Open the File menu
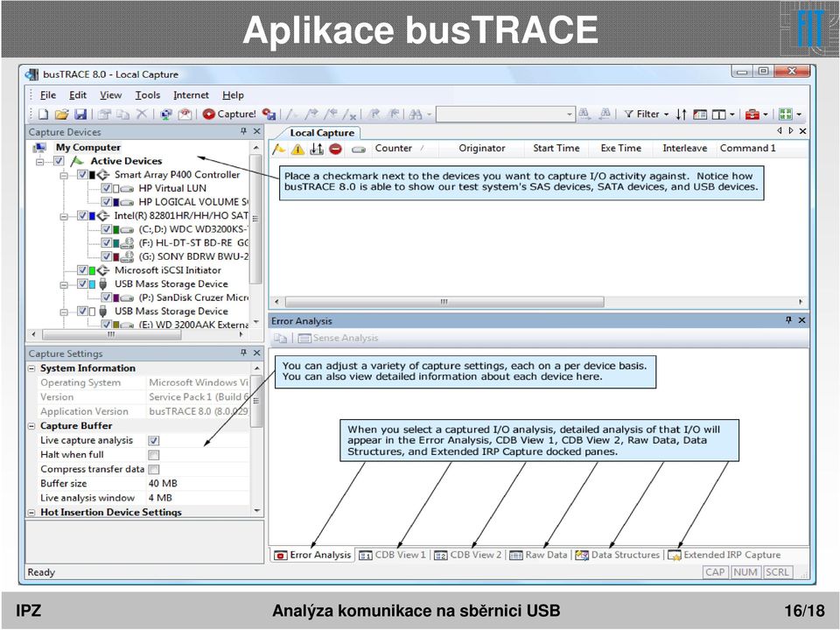Viewport: 840px width, 630px height. [47, 94]
